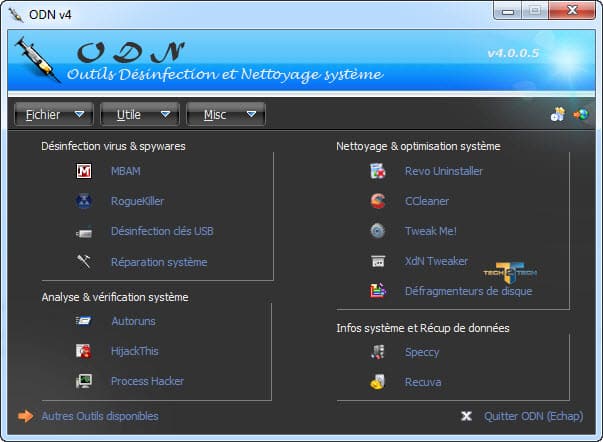Show Autres Outils disponibles
Image resolution: width=603 pixels, height=442 pixels.
(x=100, y=416)
